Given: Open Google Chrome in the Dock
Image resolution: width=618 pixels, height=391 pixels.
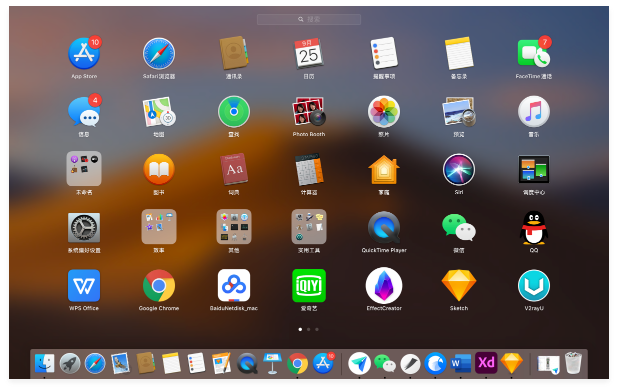Looking at the screenshot, I should coord(298,363).
